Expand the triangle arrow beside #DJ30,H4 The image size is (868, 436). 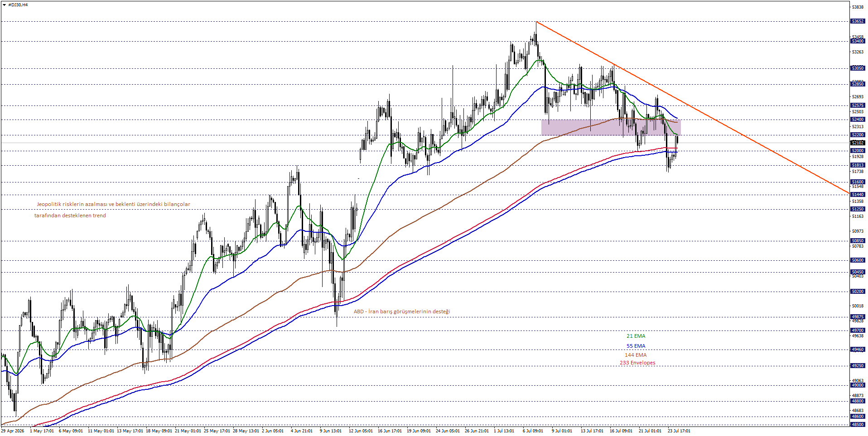(4, 5)
